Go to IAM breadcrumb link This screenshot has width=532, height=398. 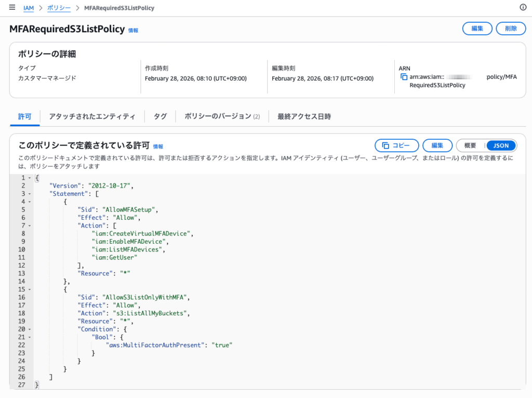[29, 8]
